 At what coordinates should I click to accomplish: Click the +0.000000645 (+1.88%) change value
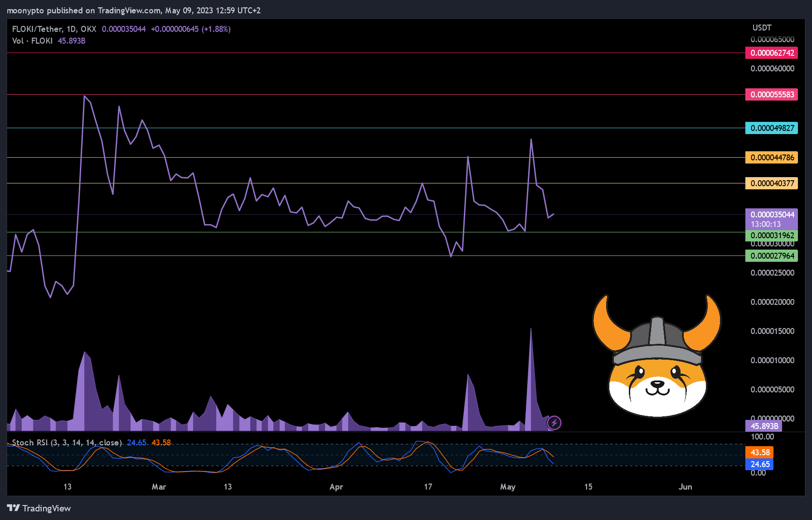click(191, 29)
